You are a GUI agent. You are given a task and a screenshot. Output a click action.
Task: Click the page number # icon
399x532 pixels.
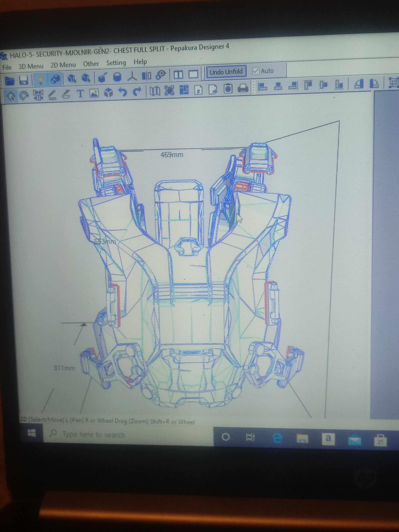(198, 90)
